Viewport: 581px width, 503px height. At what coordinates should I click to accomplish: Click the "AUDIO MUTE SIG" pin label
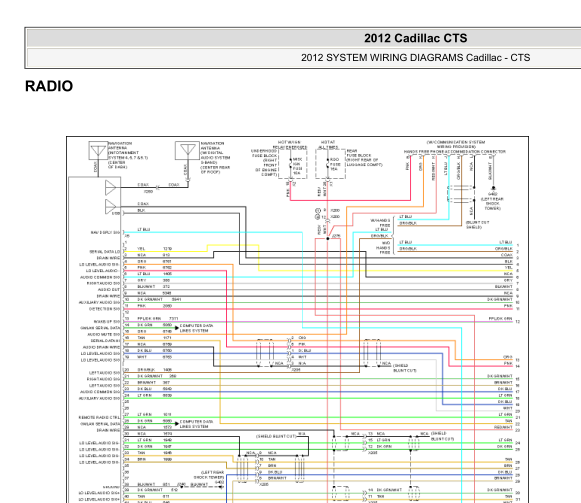point(104,334)
